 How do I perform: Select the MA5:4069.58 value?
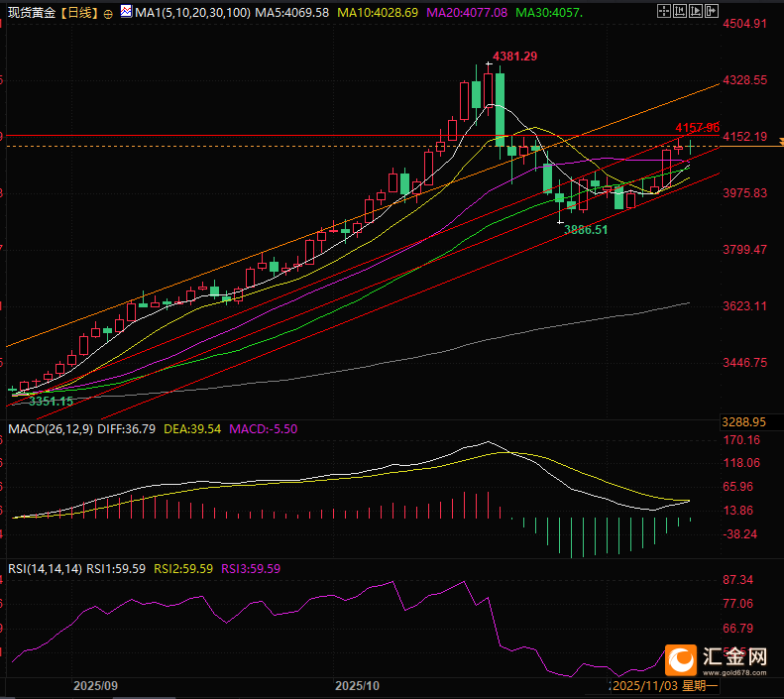coord(292,13)
